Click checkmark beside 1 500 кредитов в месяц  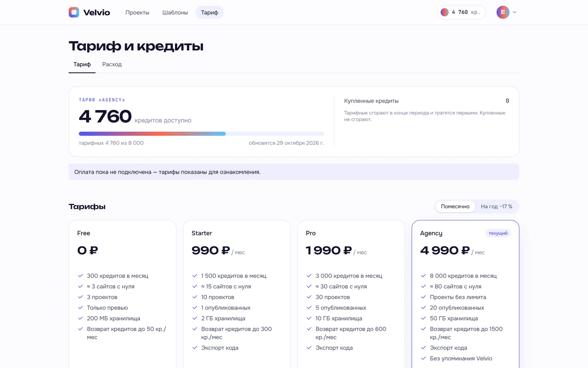point(195,276)
